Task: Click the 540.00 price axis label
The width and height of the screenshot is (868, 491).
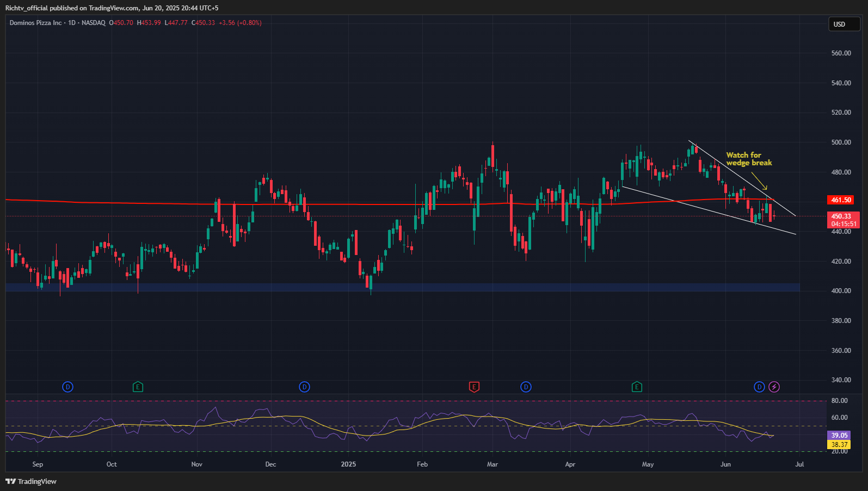Action: click(841, 83)
